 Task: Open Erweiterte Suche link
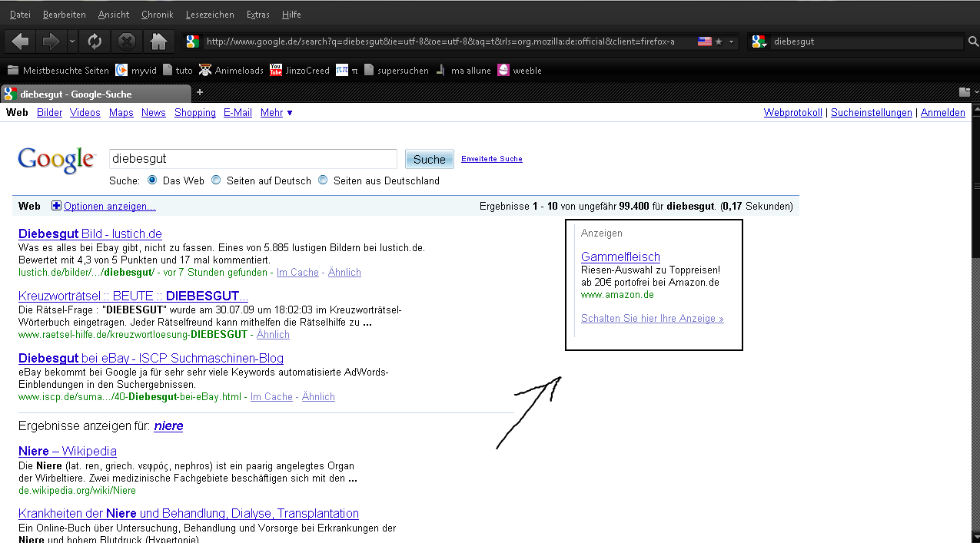click(492, 159)
